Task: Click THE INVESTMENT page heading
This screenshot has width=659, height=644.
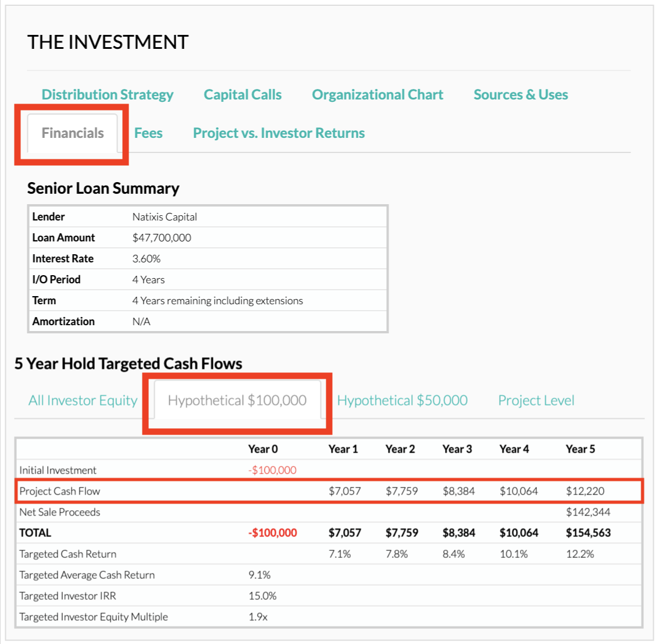Action: tap(108, 42)
